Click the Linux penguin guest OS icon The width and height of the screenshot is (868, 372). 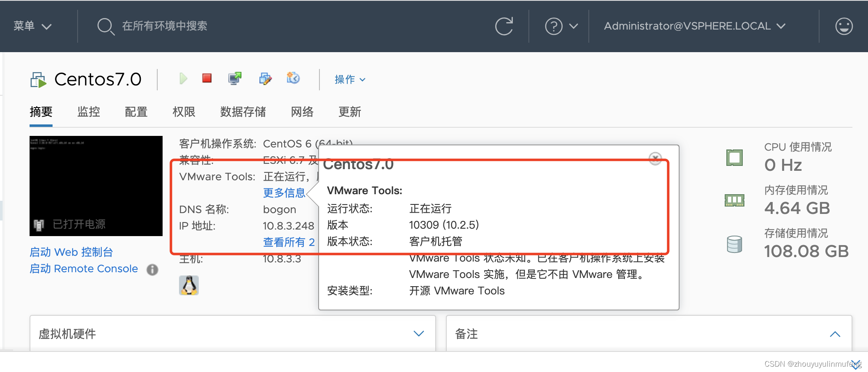point(188,285)
